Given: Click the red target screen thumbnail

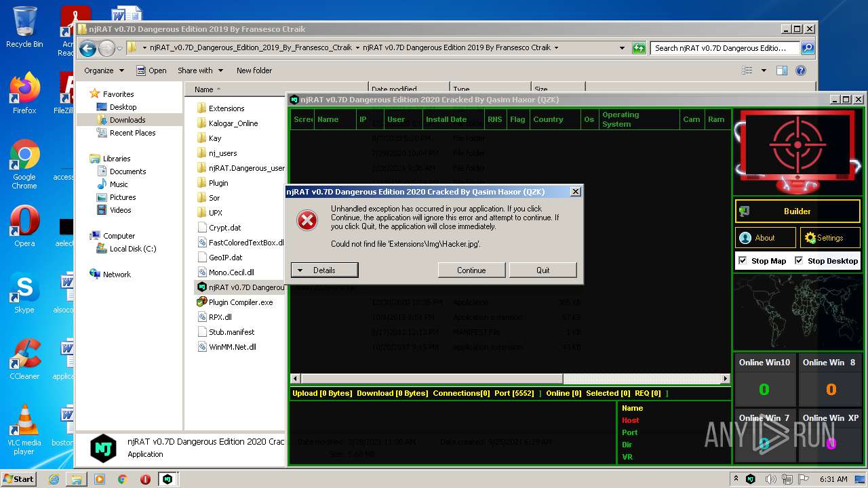Looking at the screenshot, I should (x=797, y=152).
